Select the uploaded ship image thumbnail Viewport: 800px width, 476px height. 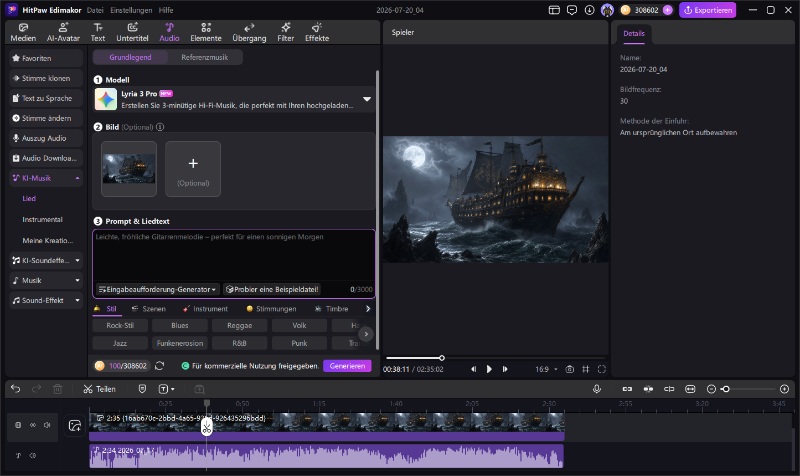(x=129, y=169)
